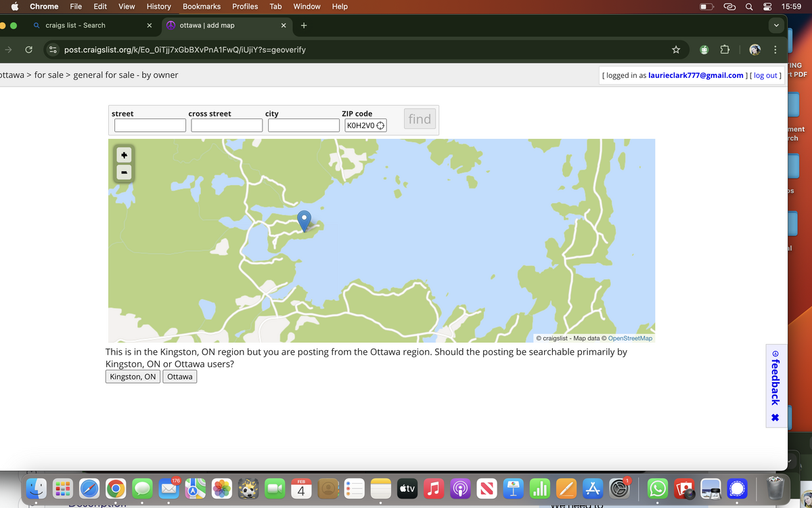Open the green robot extension icon
812x508 pixels.
pos(704,49)
